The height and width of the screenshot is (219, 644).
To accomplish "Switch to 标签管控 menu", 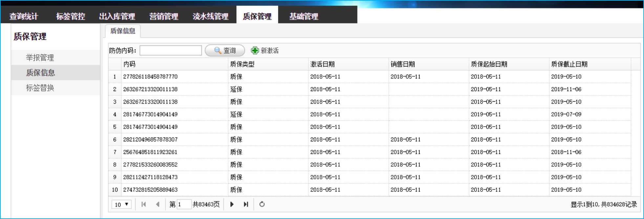I will click(x=71, y=16).
